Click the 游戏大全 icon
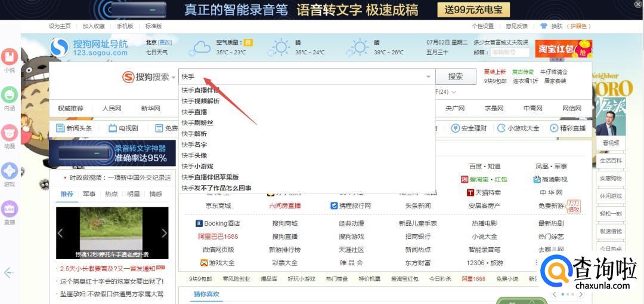The image size is (644, 304). tap(204, 262)
